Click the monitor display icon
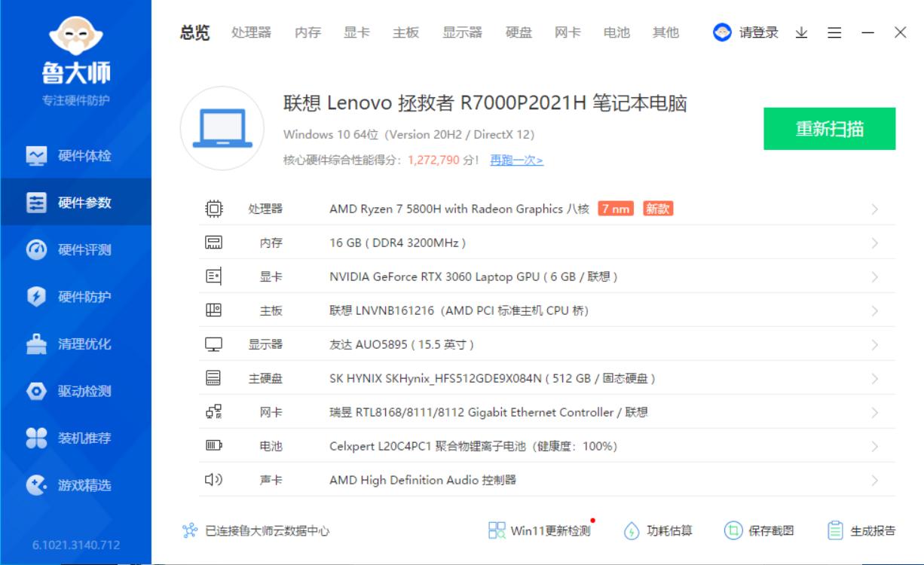This screenshot has width=924, height=565. click(213, 344)
